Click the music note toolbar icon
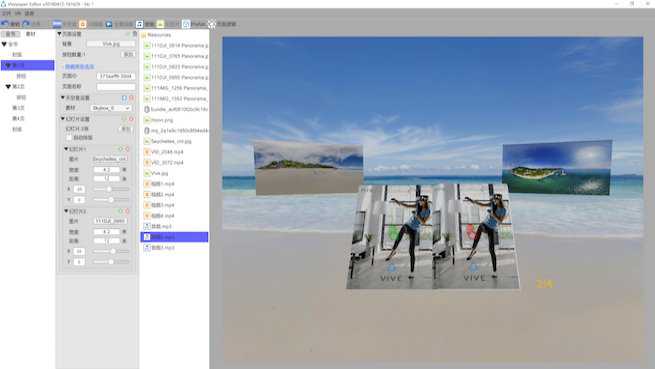The height and width of the screenshot is (369, 655). (x=140, y=24)
